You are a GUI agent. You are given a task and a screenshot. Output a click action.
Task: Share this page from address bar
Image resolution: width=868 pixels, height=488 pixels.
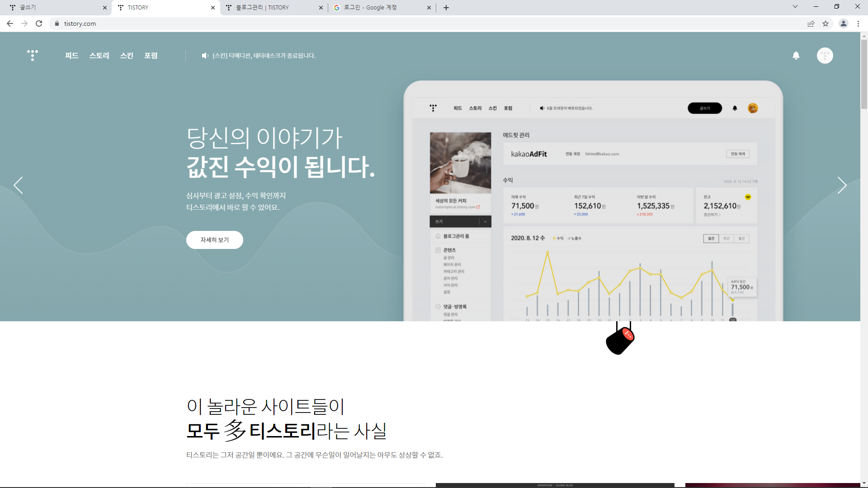(811, 23)
